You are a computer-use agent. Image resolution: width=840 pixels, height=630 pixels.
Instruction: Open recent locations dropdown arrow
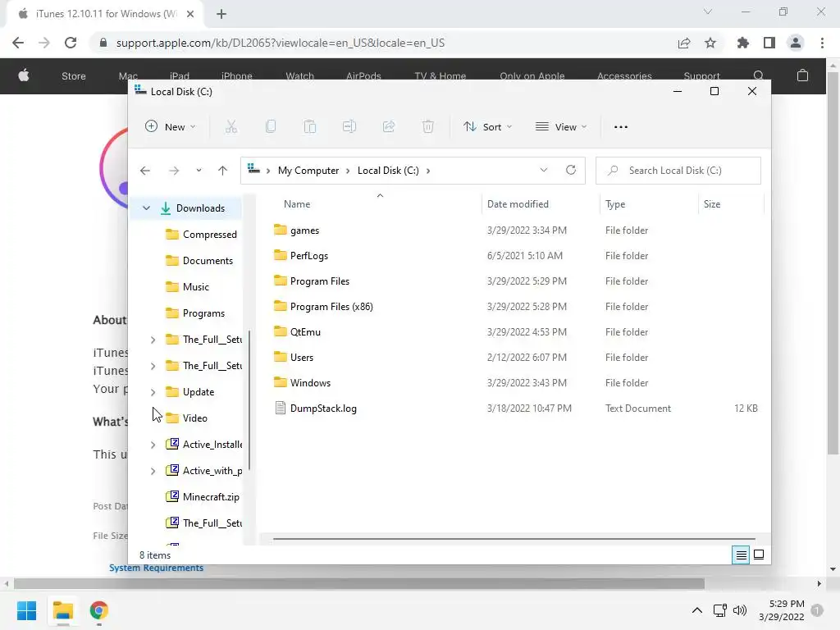tap(199, 171)
